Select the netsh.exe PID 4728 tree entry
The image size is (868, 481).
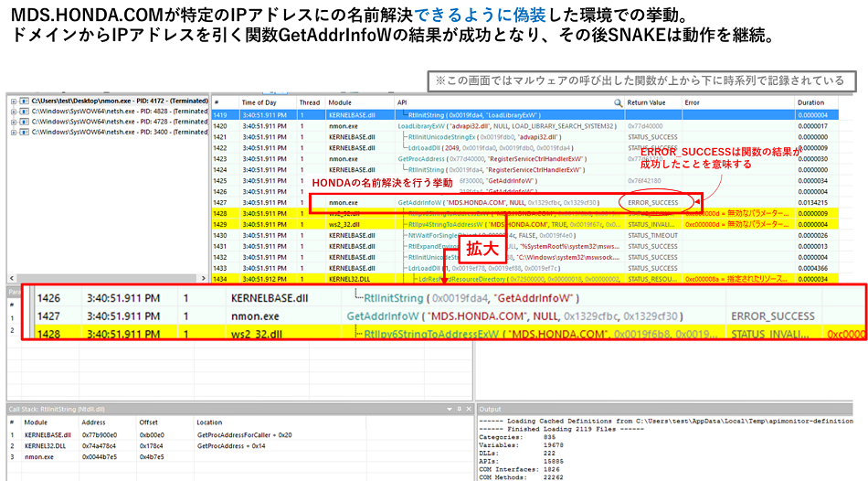click(120, 122)
